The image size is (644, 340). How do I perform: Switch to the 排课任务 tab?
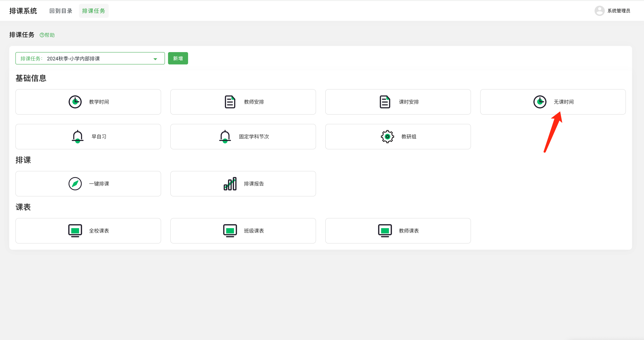(x=94, y=11)
